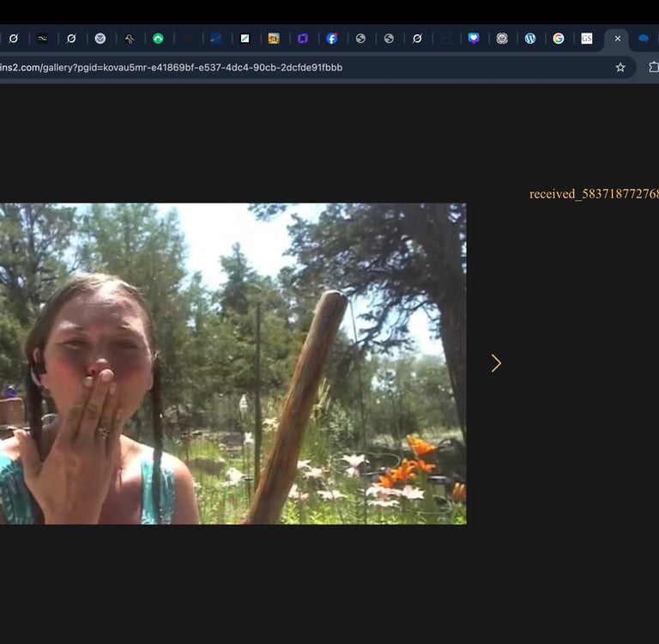Switch to the tab with the gray government seal

click(502, 39)
